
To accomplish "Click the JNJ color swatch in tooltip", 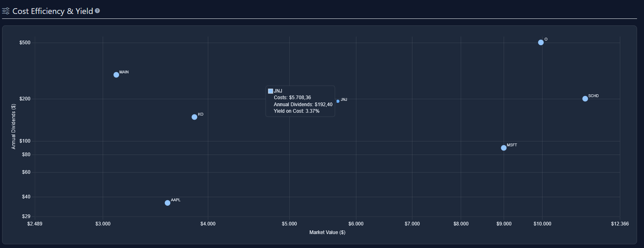I will coord(270,91).
